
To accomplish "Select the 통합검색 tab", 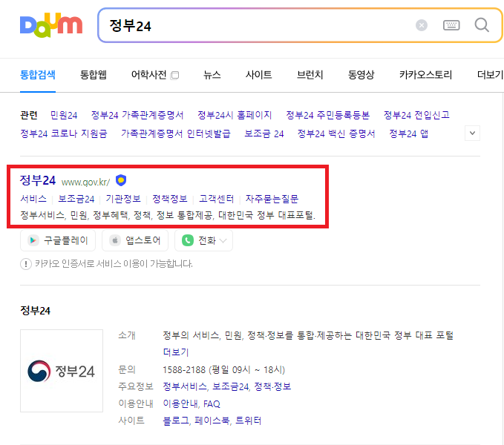I will tap(38, 75).
